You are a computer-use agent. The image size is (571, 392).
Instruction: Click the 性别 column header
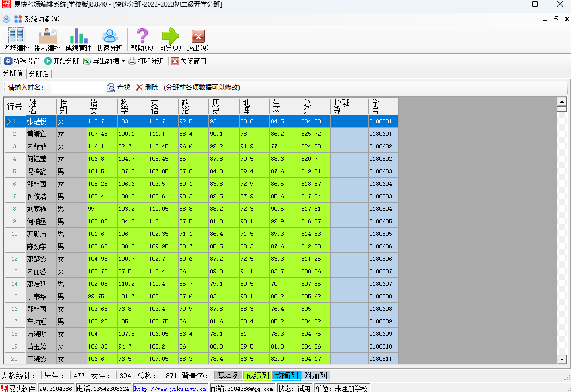pyautogui.click(x=71, y=107)
